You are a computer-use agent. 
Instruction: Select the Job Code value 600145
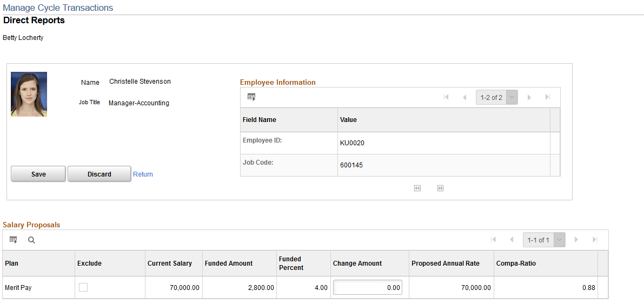pyautogui.click(x=351, y=165)
